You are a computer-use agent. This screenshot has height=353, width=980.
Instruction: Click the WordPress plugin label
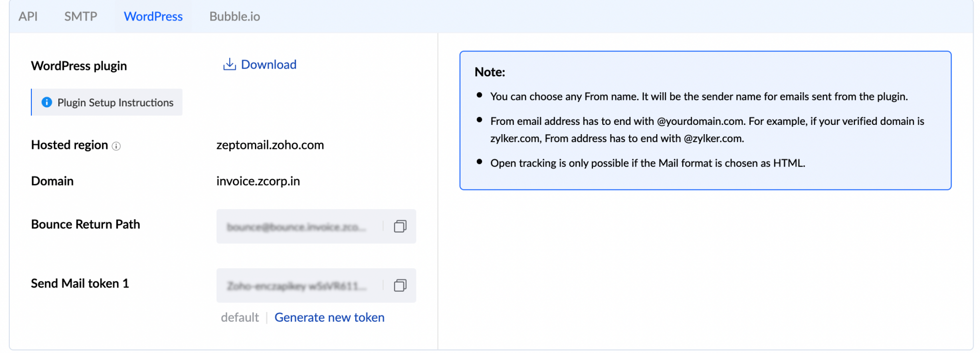(79, 65)
